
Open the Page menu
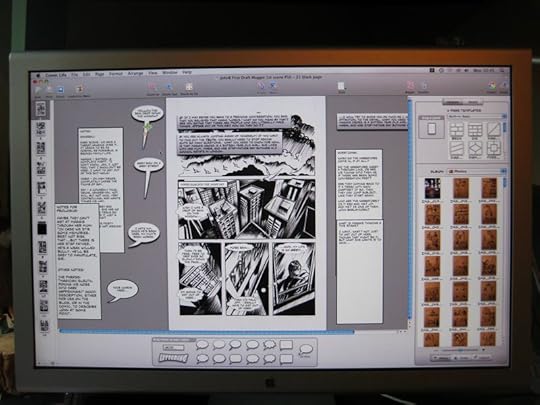[100, 74]
